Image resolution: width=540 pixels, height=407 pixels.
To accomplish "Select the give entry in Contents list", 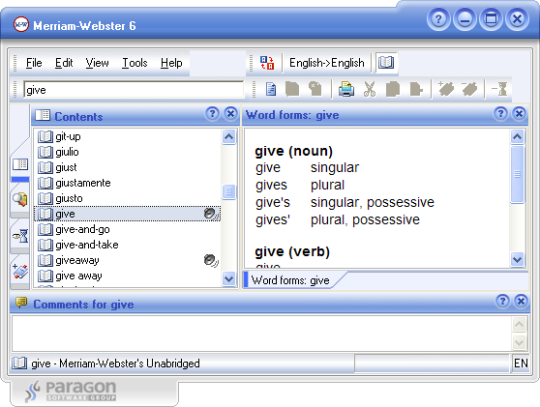I will click(127, 214).
